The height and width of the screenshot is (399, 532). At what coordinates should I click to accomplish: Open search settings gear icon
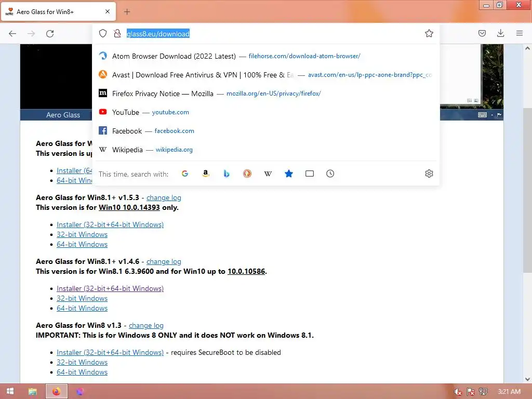[x=429, y=174]
